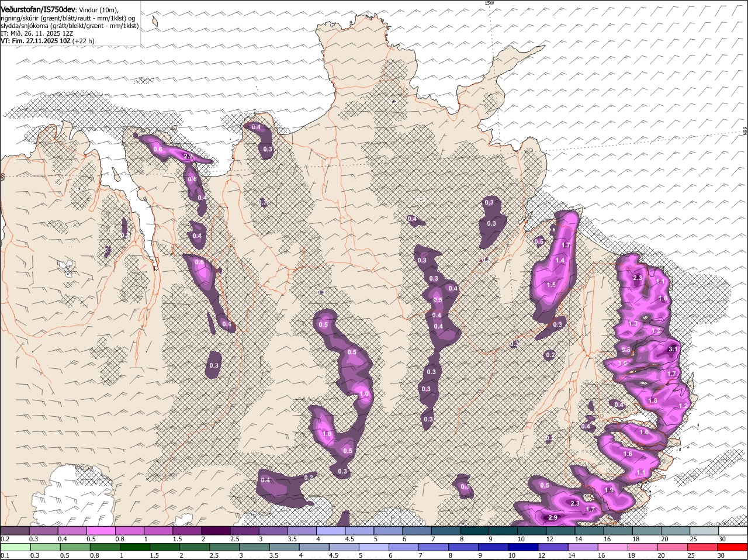Click the 1.3 precipitation value on the map
748x560 pixels.
pyautogui.click(x=633, y=324)
